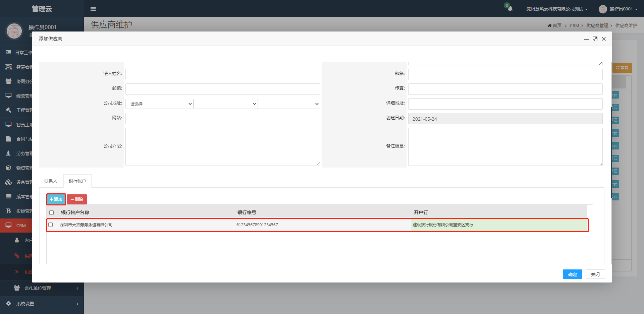The width and height of the screenshot is (644, 314).
Task: Click the system settings gear icon
Action: [9, 303]
